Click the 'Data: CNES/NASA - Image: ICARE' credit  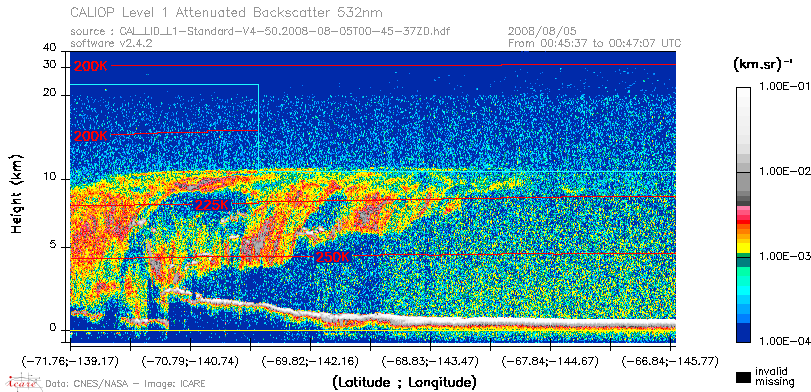pos(126,384)
